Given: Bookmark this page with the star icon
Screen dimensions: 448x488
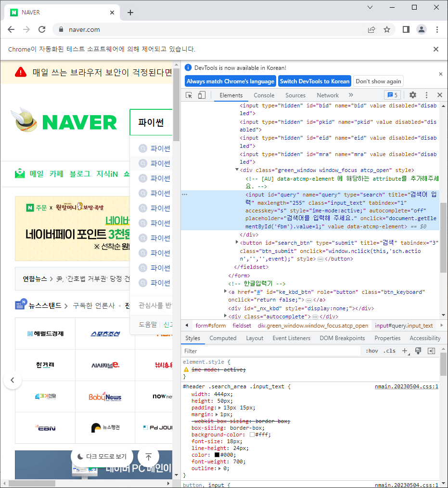Looking at the screenshot, I should click(387, 29).
